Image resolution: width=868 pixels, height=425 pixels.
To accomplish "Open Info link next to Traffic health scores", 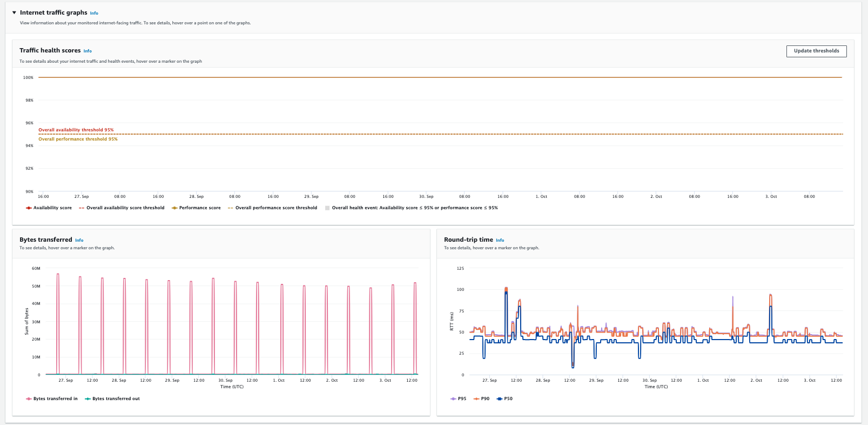I will 88,51.
